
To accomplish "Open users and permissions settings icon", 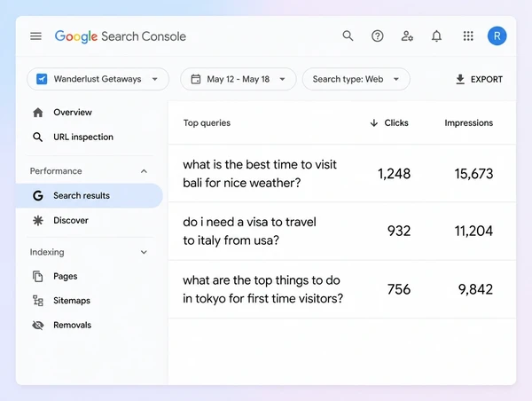I will coord(407,36).
